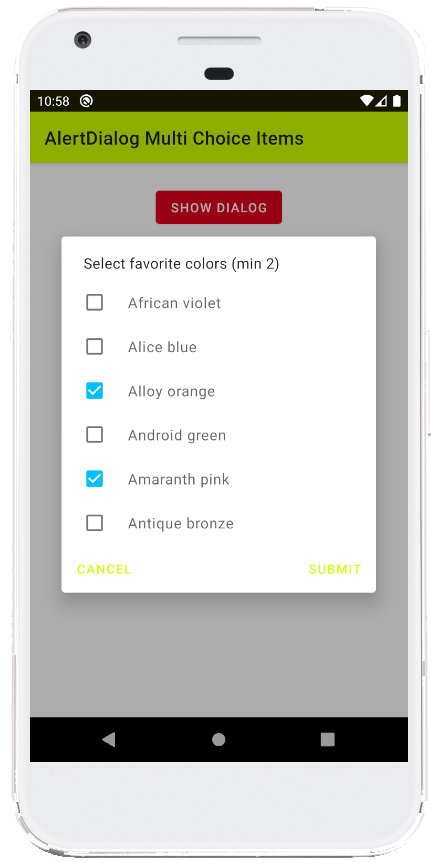Tap the Android home circle button
This screenshot has height=863, width=431.
coord(219,739)
